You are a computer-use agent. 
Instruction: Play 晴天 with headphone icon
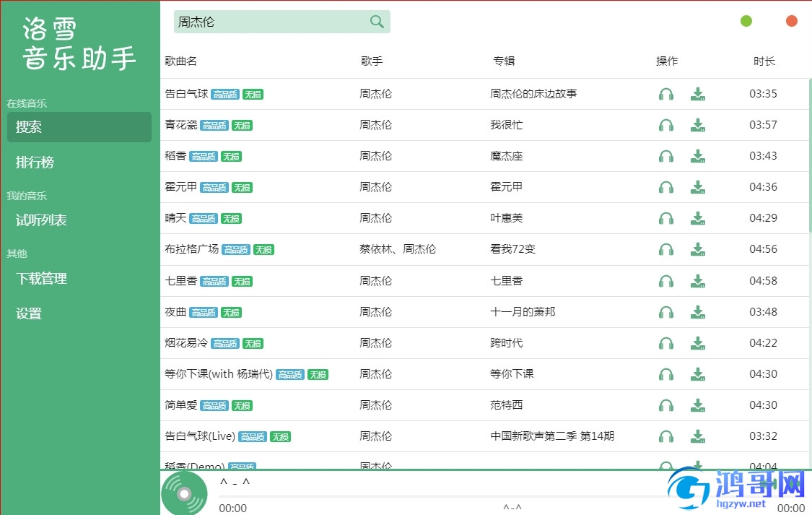pos(666,219)
